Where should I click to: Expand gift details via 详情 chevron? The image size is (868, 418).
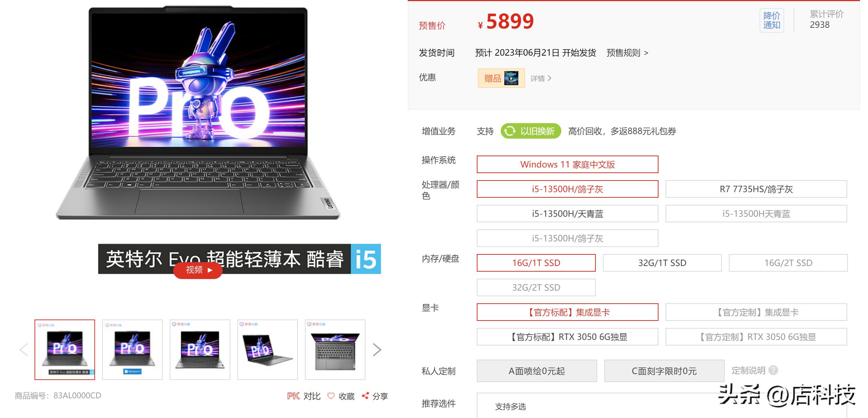541,78
